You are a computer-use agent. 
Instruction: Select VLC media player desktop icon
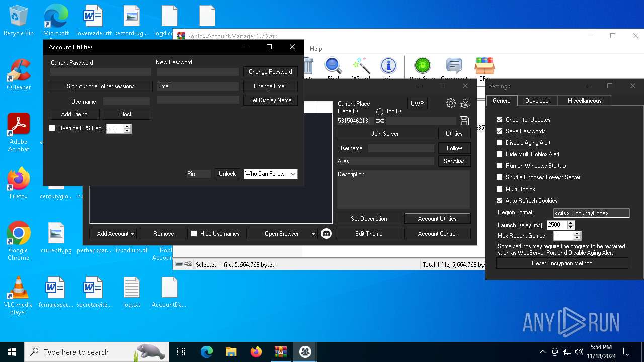click(x=19, y=296)
